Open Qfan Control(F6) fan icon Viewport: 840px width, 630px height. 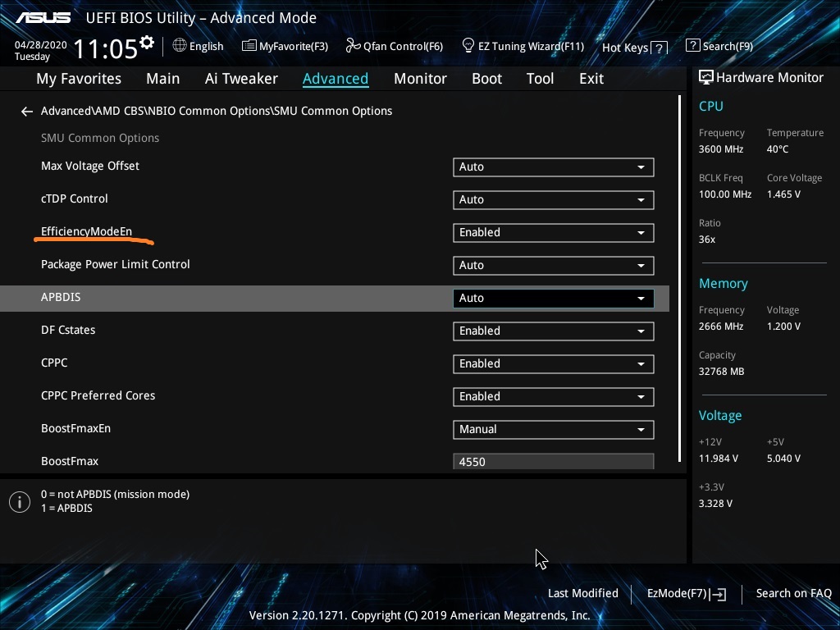353,46
